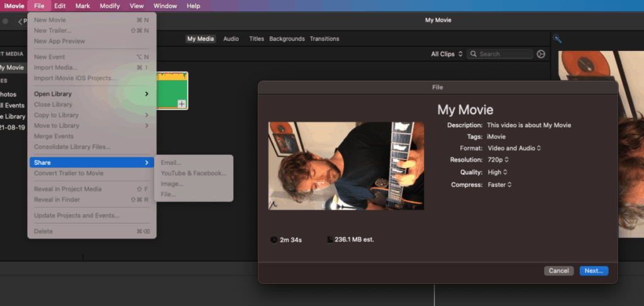The height and width of the screenshot is (306, 644).
Task: Click the guitar video preview in dialog
Action: tap(346, 166)
